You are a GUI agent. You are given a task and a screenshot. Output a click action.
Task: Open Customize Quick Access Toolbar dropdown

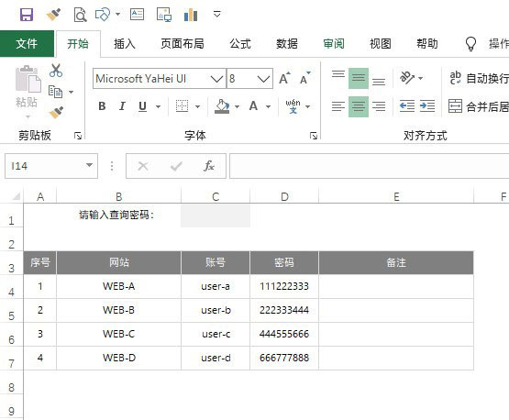tap(216, 14)
